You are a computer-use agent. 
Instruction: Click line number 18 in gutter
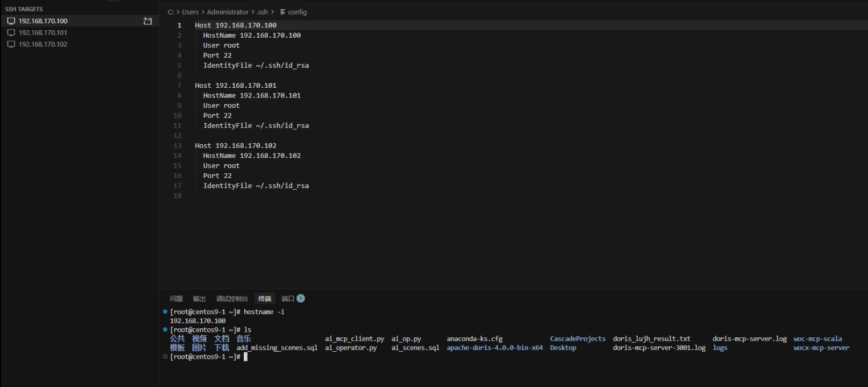(178, 195)
